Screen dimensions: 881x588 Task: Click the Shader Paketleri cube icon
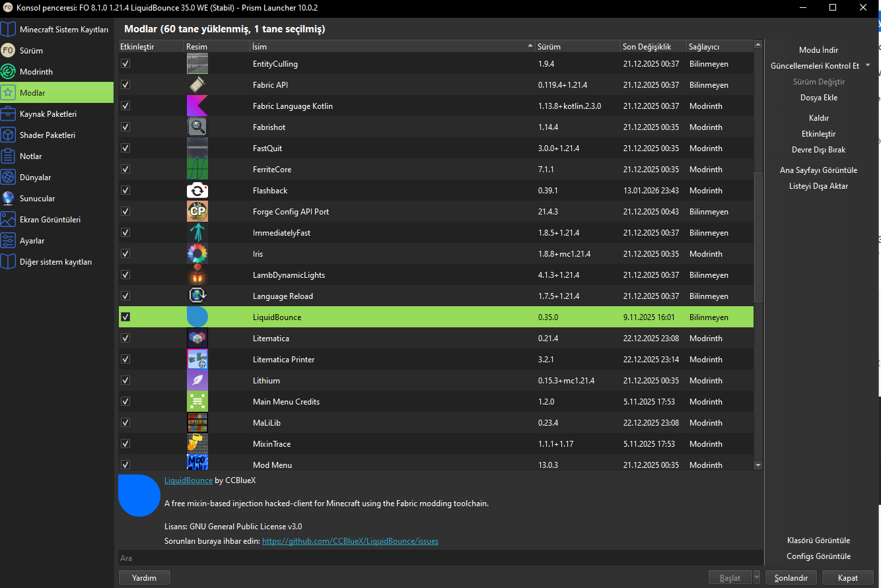9,135
